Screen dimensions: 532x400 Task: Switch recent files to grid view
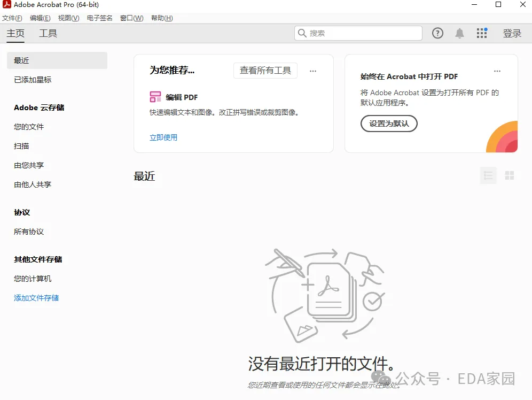pyautogui.click(x=509, y=175)
